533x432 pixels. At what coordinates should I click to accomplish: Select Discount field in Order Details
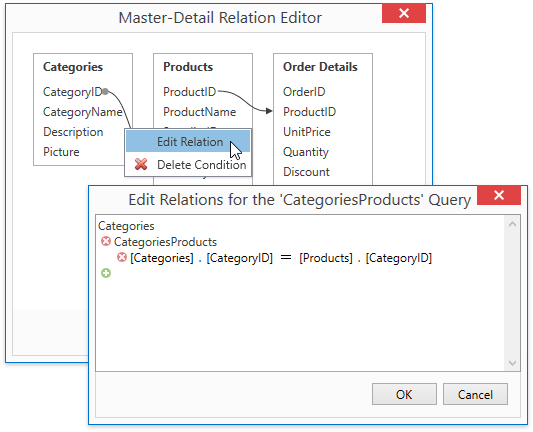(306, 172)
